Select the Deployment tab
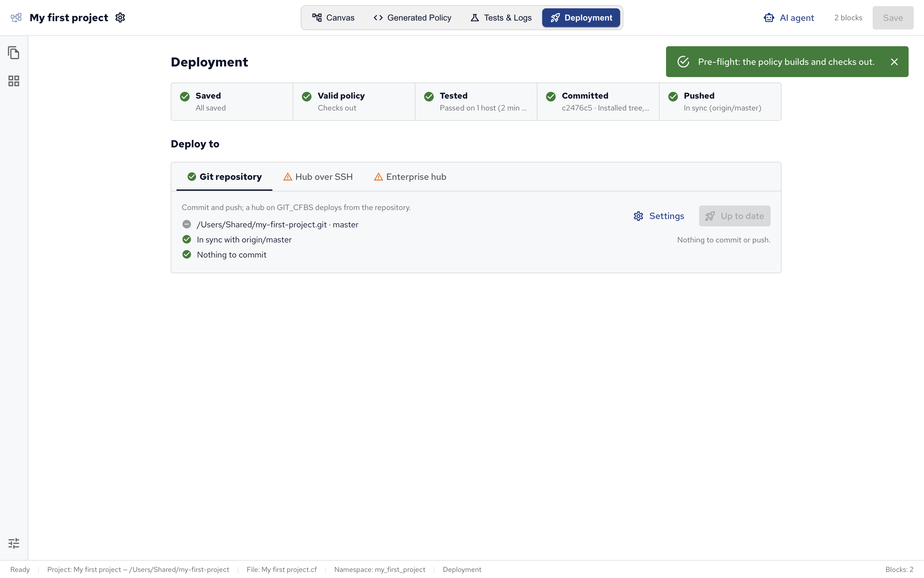 coord(581,18)
